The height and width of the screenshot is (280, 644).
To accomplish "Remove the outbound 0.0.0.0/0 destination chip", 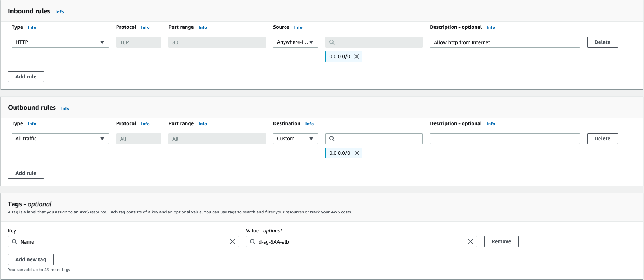I will [x=357, y=153].
